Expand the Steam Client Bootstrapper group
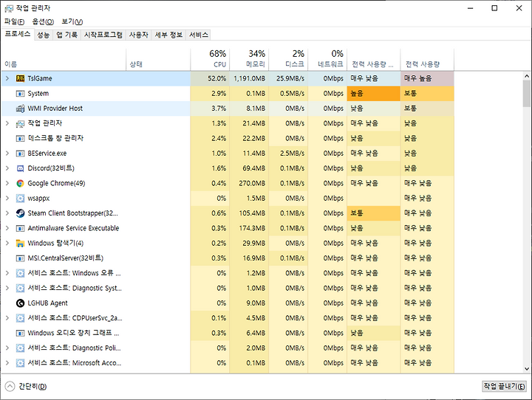This screenshot has height=400, width=532. [7, 213]
